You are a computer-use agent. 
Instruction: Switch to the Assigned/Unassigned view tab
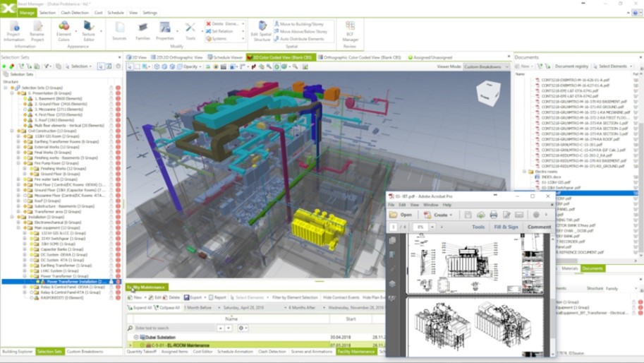(430, 57)
